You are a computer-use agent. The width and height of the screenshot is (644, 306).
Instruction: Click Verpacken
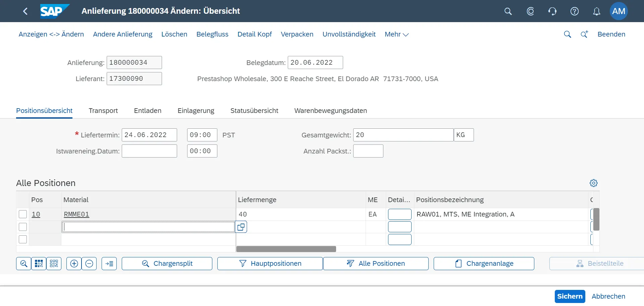point(297,34)
